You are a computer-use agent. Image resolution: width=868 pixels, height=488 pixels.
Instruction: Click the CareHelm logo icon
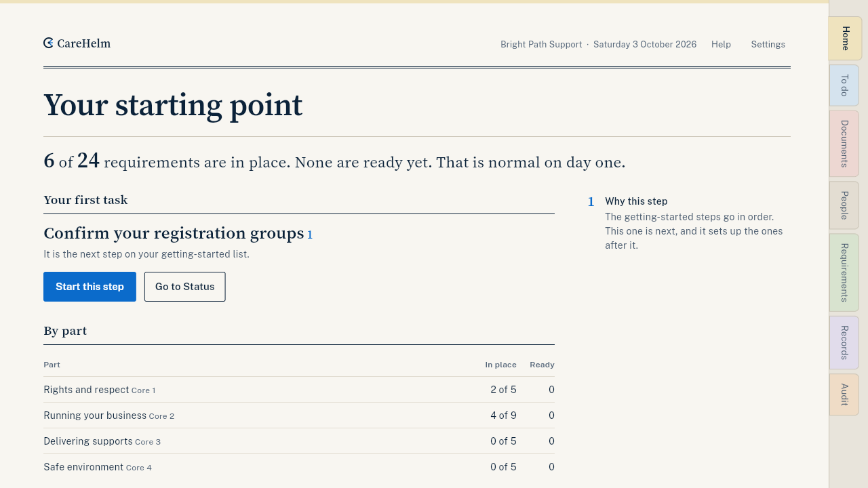click(x=48, y=43)
